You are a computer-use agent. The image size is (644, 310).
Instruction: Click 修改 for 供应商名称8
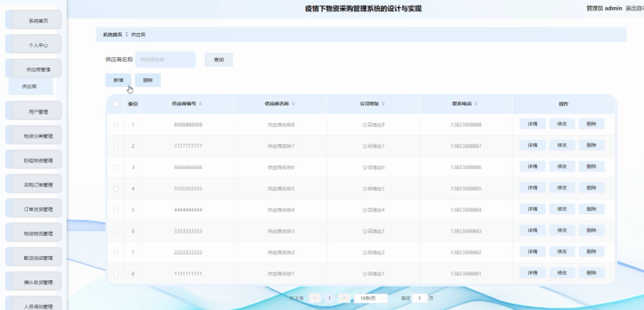pos(562,124)
